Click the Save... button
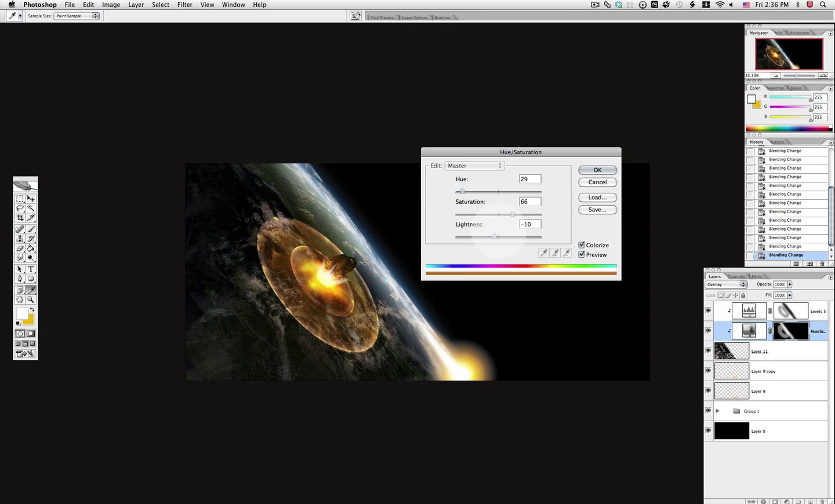Screen dimensions: 835x504 pyautogui.click(x=597, y=210)
